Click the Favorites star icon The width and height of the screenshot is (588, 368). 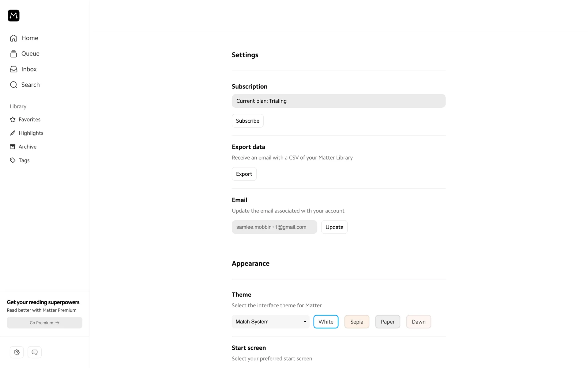tap(13, 119)
